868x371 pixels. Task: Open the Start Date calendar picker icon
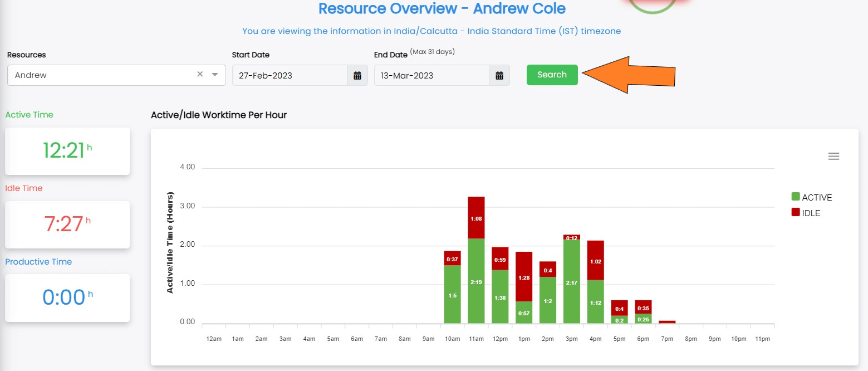tap(357, 75)
